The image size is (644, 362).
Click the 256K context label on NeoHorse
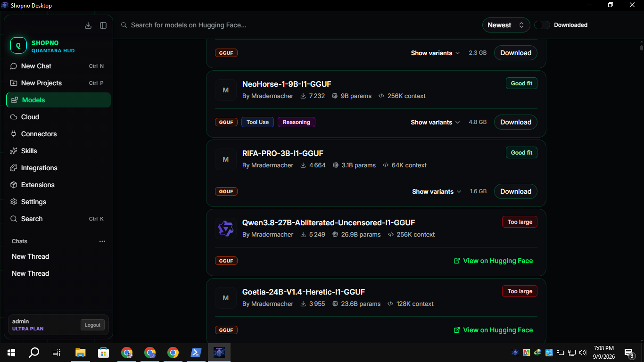coord(402,96)
